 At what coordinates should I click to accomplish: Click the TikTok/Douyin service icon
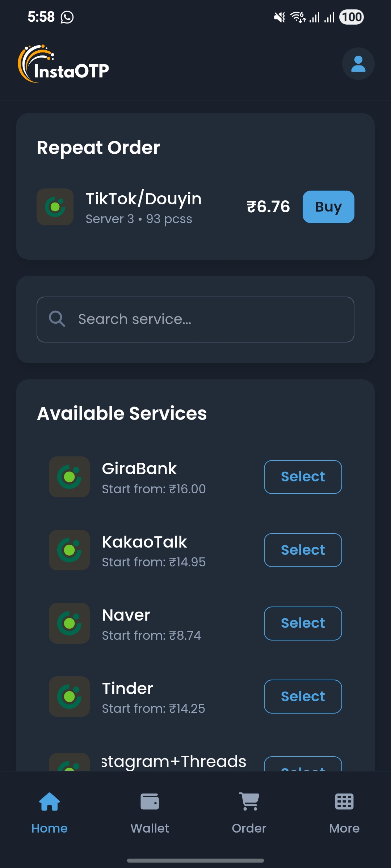click(55, 207)
